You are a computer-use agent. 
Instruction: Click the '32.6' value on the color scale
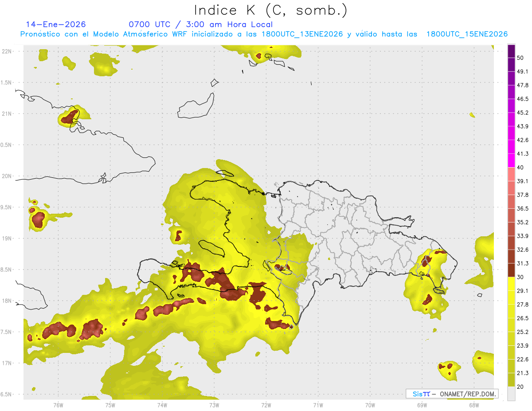pos(523,250)
